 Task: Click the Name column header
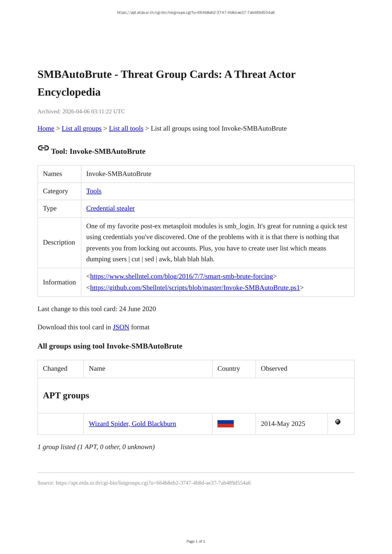[x=97, y=368]
